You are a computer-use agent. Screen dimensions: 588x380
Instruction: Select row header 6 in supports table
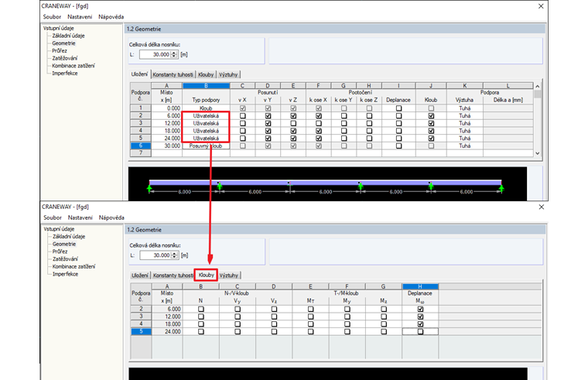tap(141, 146)
